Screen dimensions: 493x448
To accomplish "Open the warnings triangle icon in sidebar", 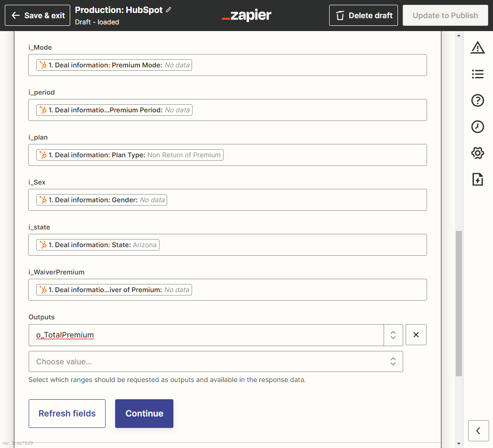I will point(477,48).
